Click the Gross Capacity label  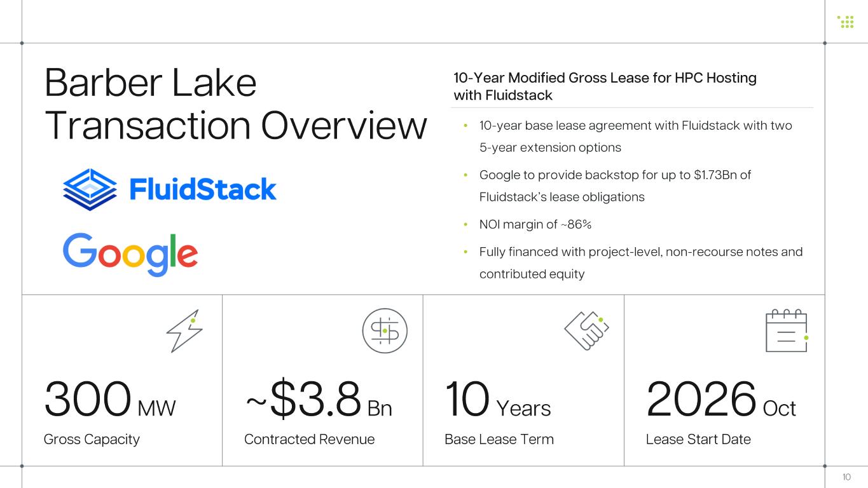point(92,439)
